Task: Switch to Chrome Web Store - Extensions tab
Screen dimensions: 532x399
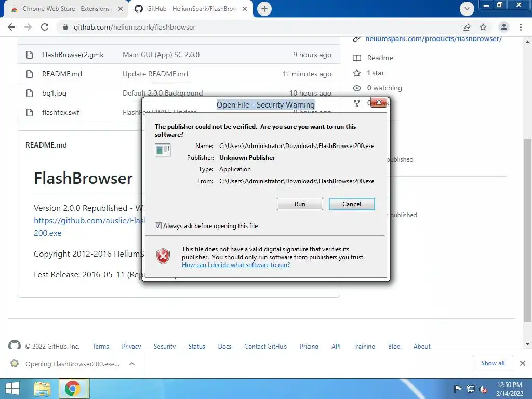Action: [66, 9]
